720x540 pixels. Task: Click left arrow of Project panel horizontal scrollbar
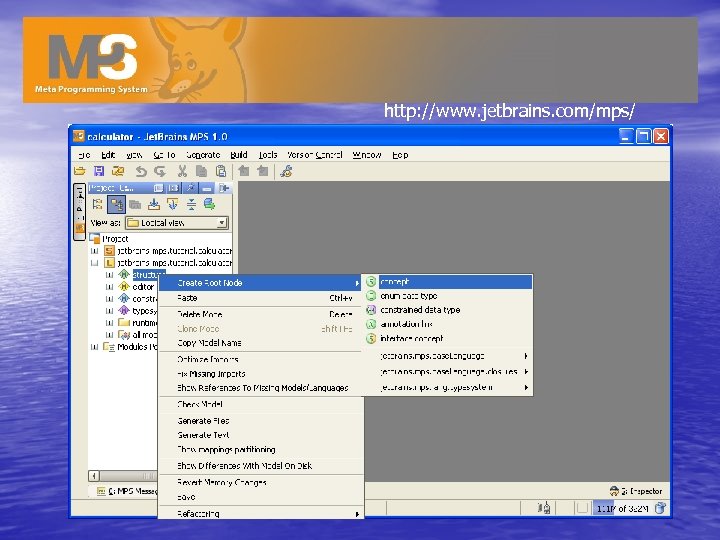click(x=94, y=476)
